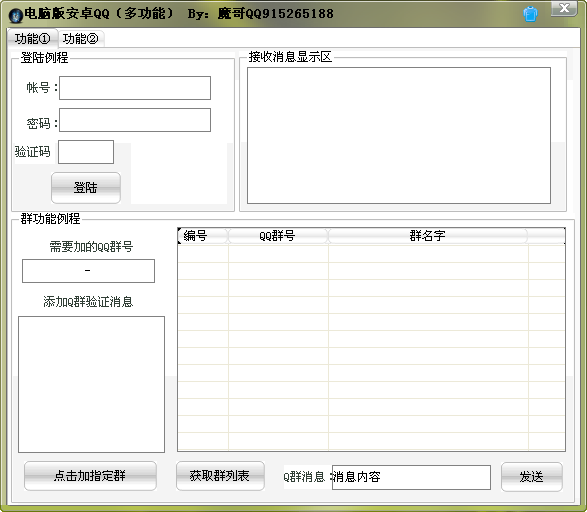This screenshot has height=512, width=587.
Task: Click inside the 接收消息显示区 message area
Action: point(399,135)
